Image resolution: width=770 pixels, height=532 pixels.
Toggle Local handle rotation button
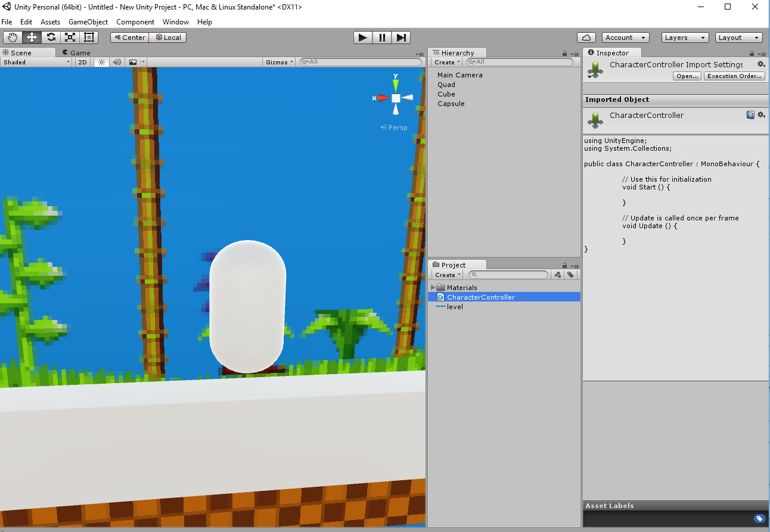pos(168,37)
